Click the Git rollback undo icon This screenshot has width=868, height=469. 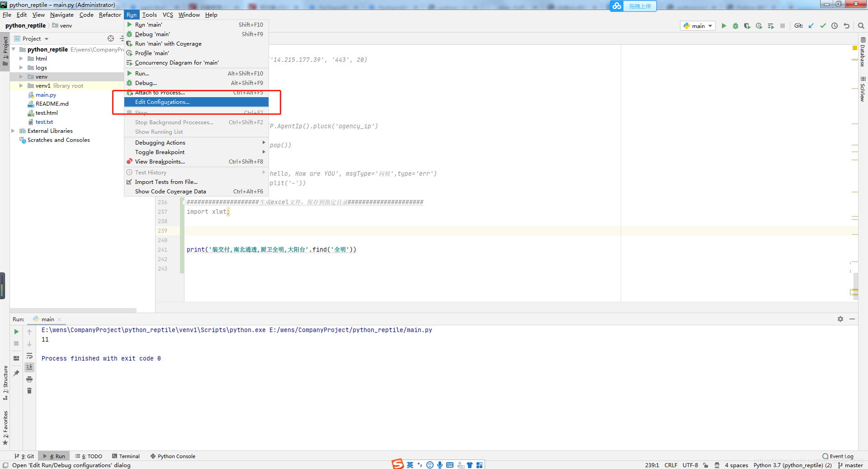(846, 26)
